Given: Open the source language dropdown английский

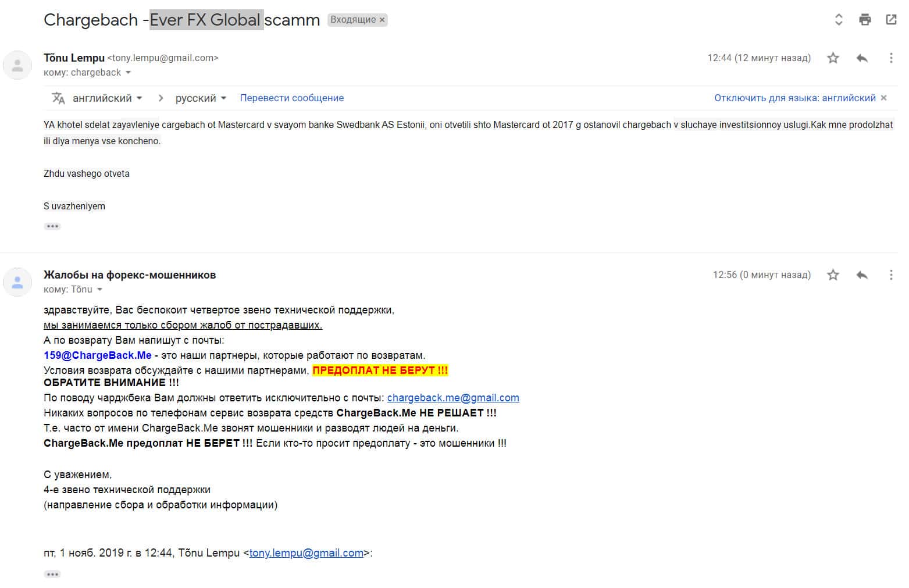Looking at the screenshot, I should pyautogui.click(x=108, y=98).
